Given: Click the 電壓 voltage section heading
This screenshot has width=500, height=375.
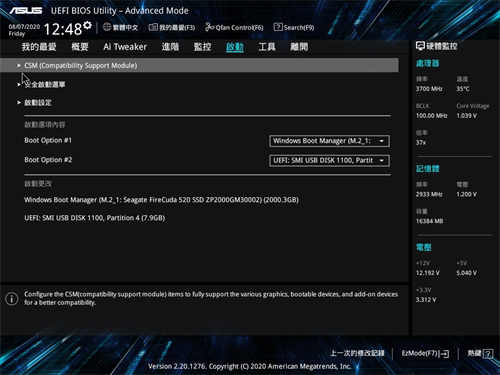Looking at the screenshot, I should (x=424, y=247).
